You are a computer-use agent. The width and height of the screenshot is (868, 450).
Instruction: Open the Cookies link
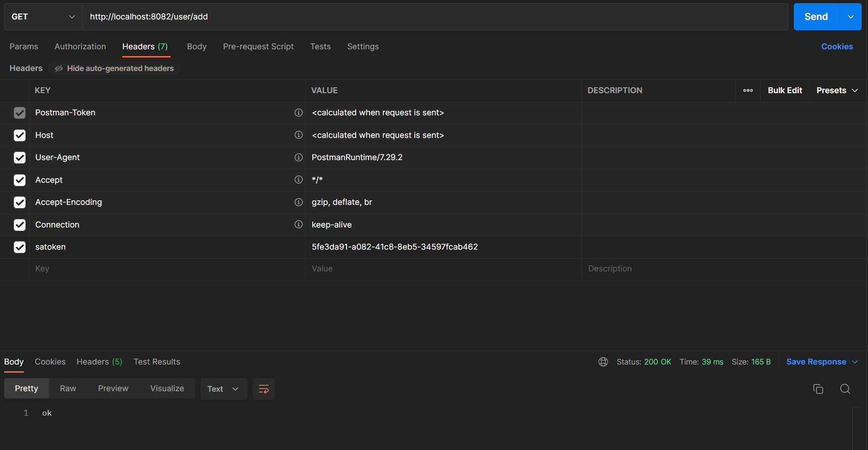[x=837, y=47]
